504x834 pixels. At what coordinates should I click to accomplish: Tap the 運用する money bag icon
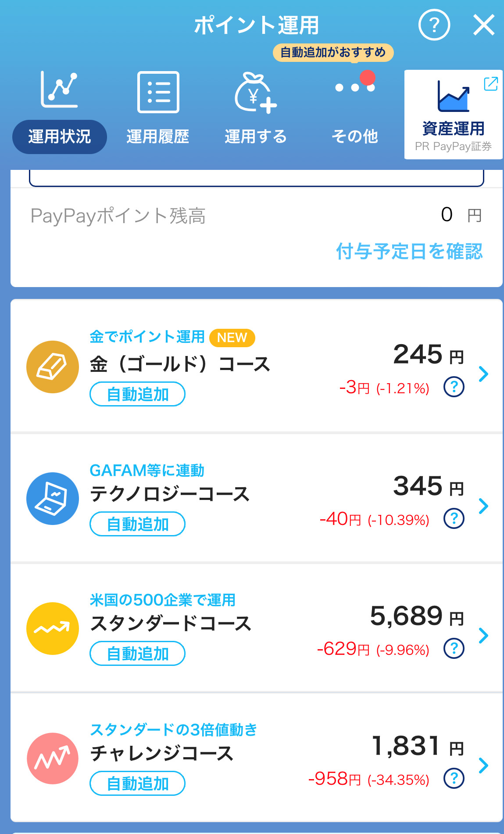point(255,93)
